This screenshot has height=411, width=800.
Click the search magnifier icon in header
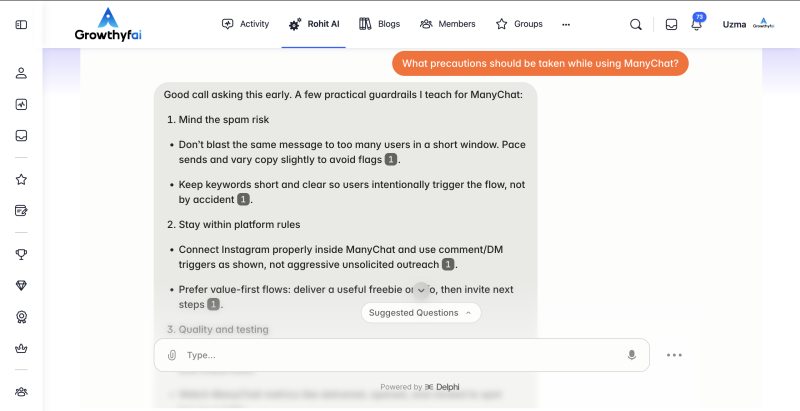(x=636, y=24)
